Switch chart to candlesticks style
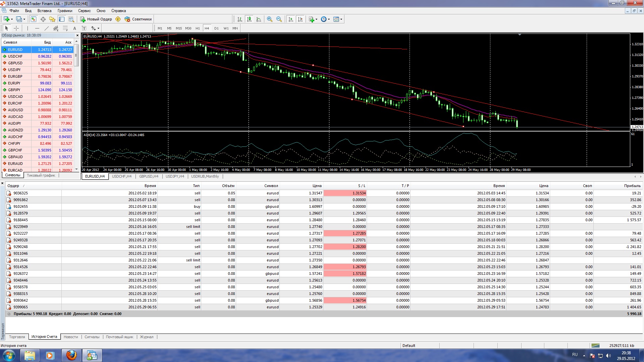The height and width of the screenshot is (362, 644). (249, 19)
